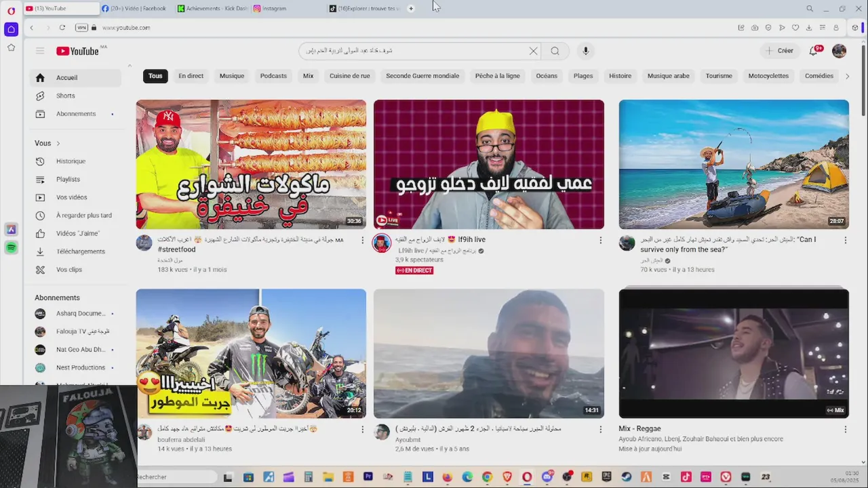The image size is (868, 488).
Task: Open À regarder plus tard
Action: (x=76, y=216)
